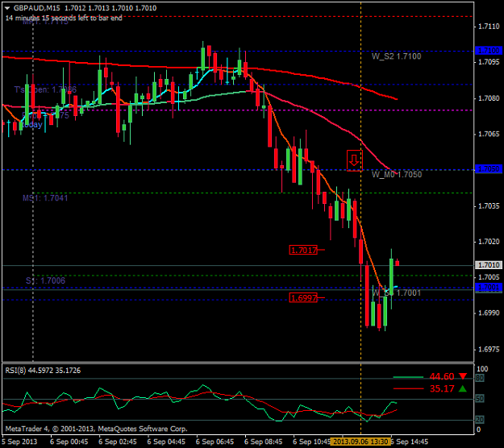Click the blue 1.7001 price axis tag

click(488, 288)
